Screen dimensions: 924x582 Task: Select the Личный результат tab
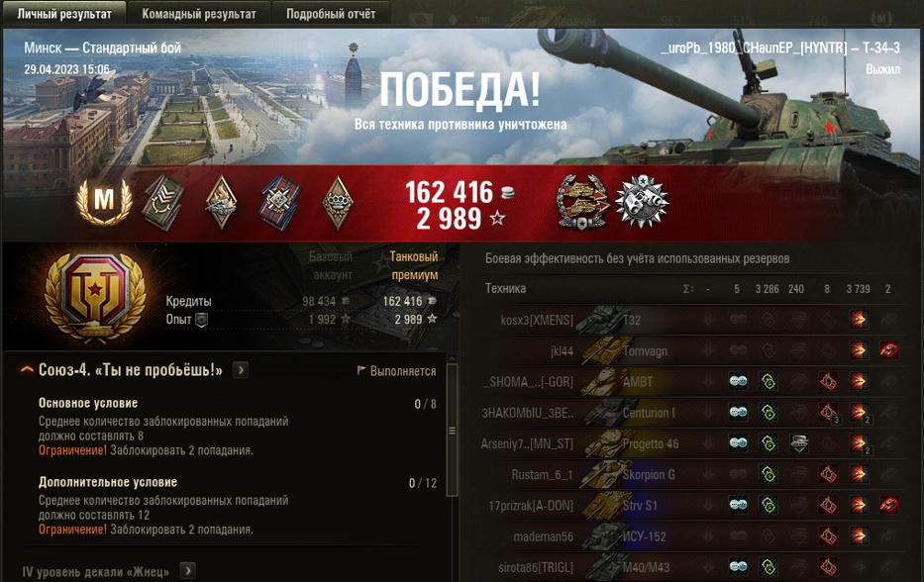click(64, 13)
